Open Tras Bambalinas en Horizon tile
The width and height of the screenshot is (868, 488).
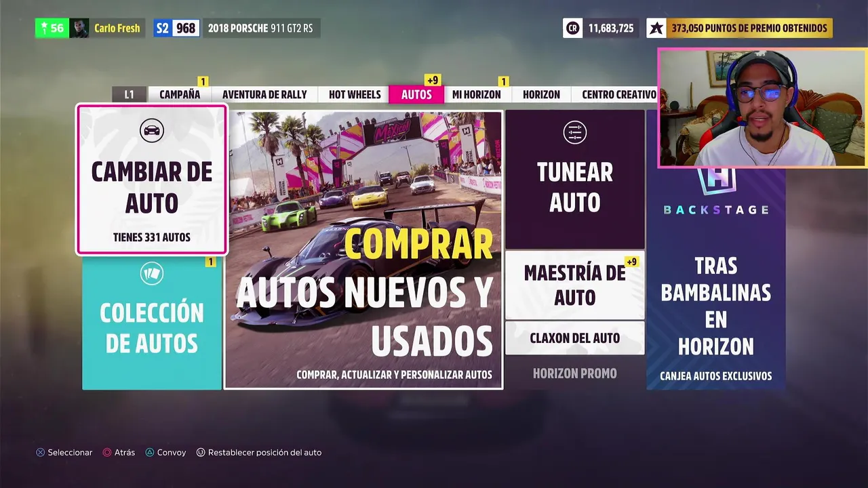[x=716, y=279]
